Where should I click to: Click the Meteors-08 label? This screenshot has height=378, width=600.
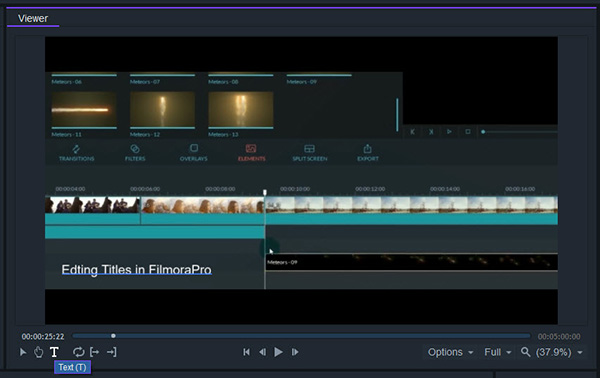pyautogui.click(x=223, y=81)
